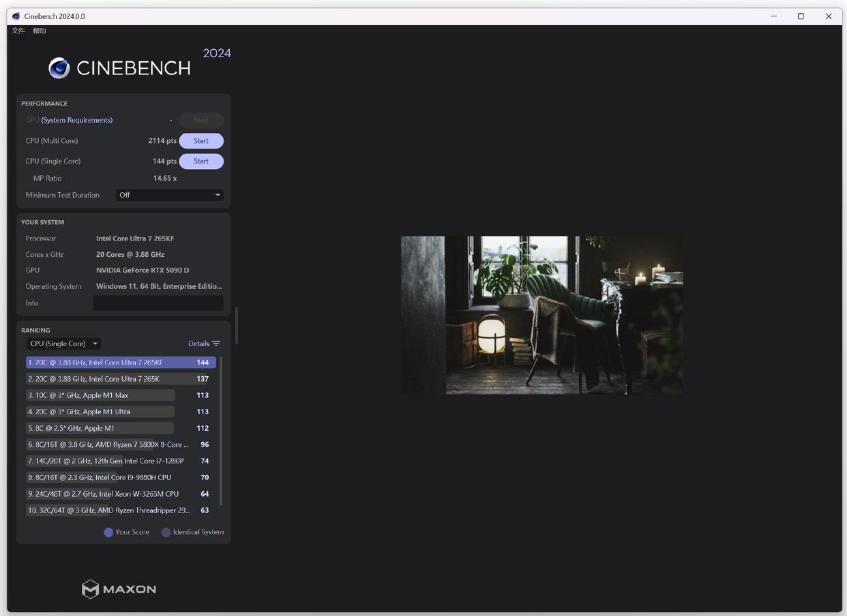Select ranking row Intel Core Ultra 7 265KF
Viewport: 847px width, 616px height.
pyautogui.click(x=121, y=363)
